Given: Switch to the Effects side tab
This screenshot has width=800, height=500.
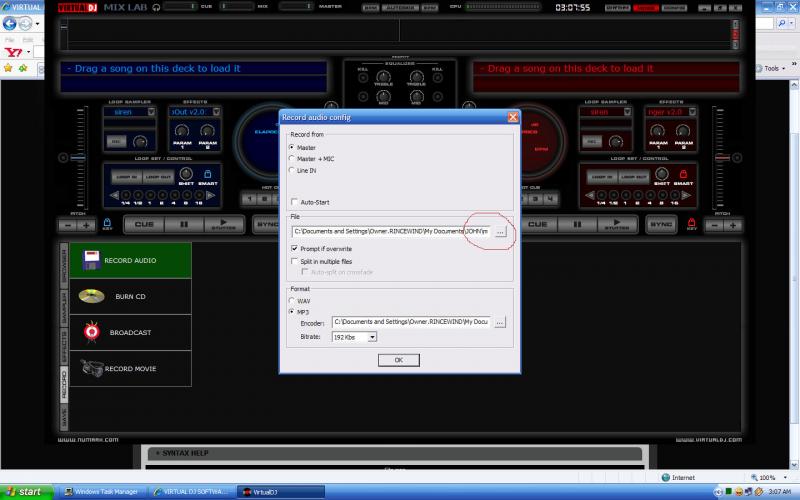Looking at the screenshot, I should (x=64, y=346).
